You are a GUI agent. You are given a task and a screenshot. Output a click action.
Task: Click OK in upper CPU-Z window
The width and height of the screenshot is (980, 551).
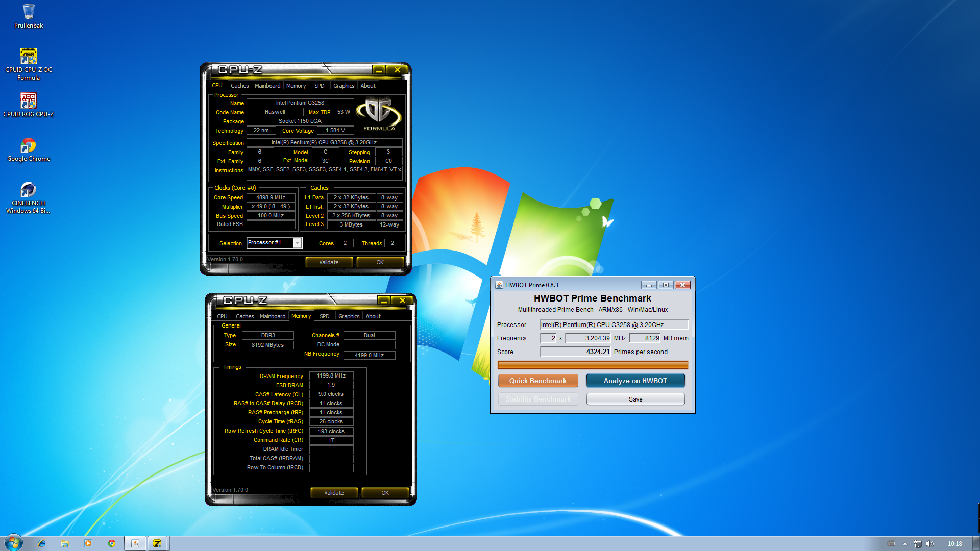coord(380,262)
